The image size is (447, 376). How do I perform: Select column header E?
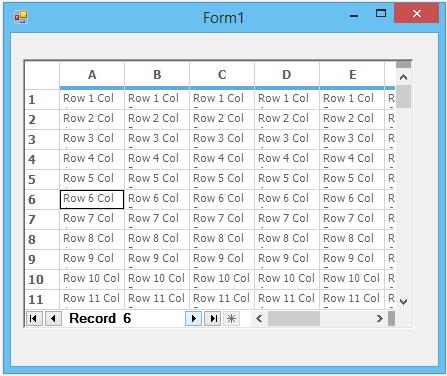point(352,75)
